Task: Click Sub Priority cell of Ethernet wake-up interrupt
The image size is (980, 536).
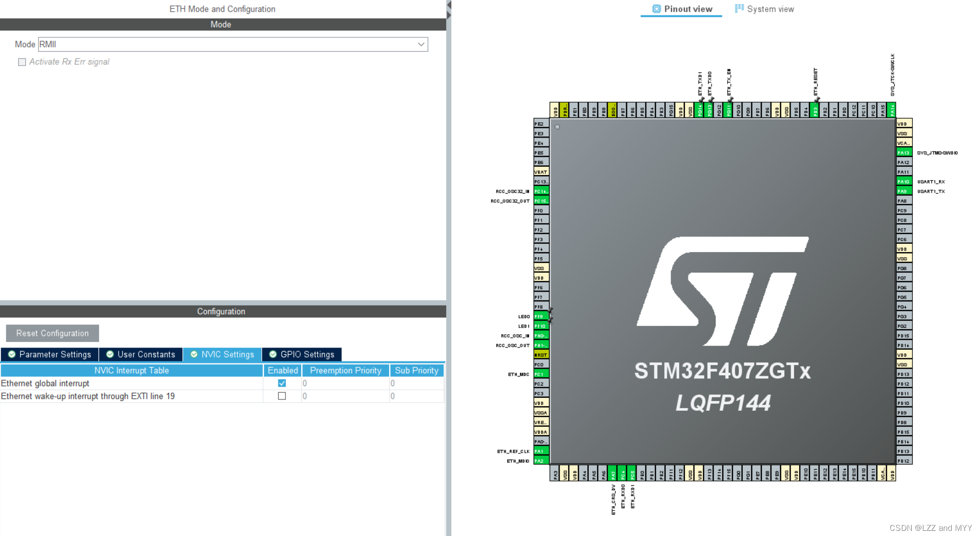Action: 416,396
